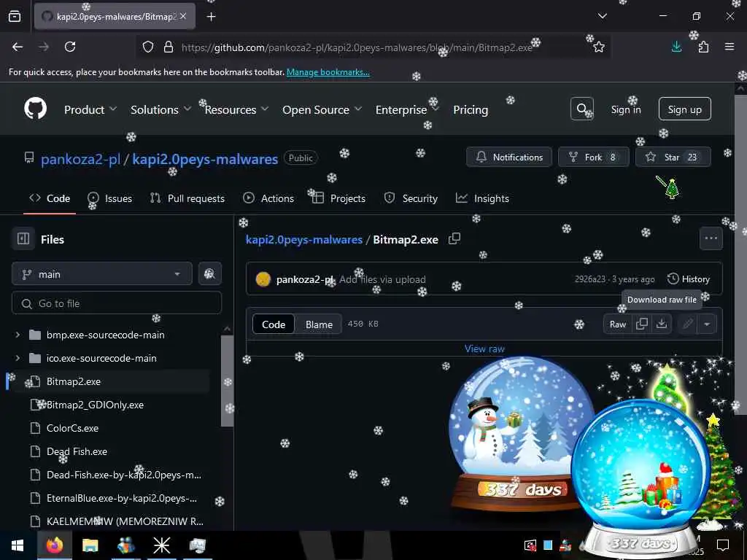
Task: Click the edit pencil icon
Action: tap(687, 324)
